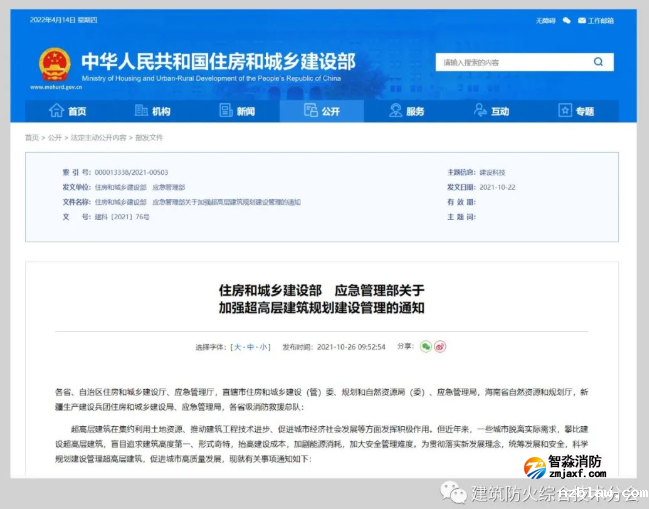Select the 公开 navigation tab
649x509 pixels.
coord(322,111)
